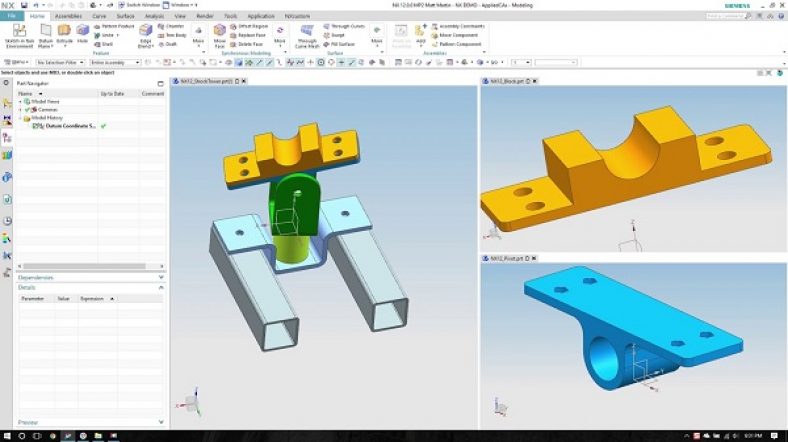Viewport: 788px width, 442px height.
Task: Click the Through Curves command
Action: click(x=344, y=26)
